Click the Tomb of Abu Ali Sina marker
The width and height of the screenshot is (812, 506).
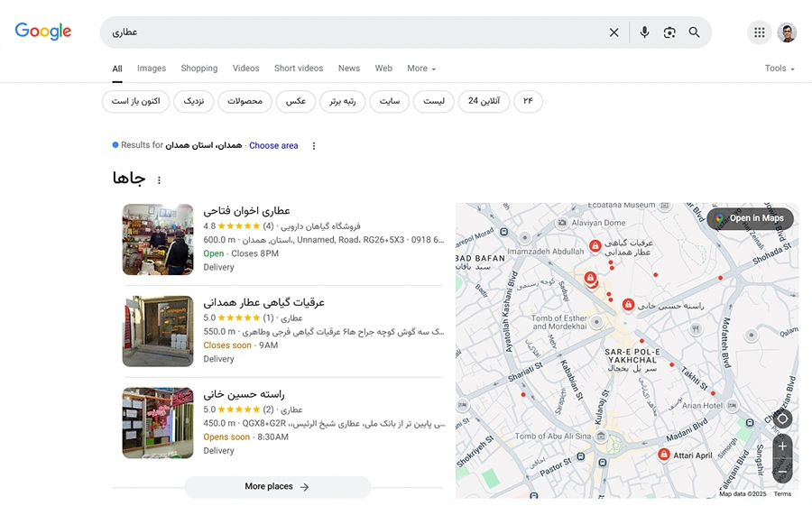pos(601,437)
